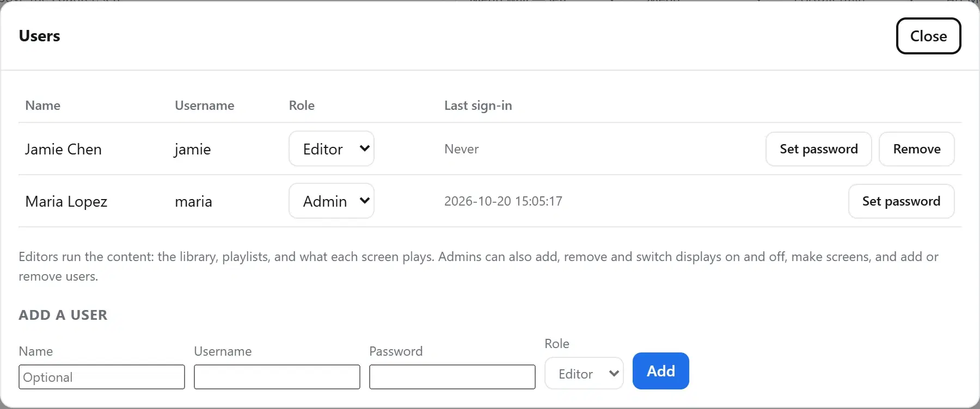Focus the optional Name input field
The width and height of the screenshot is (980, 409).
pos(102,377)
